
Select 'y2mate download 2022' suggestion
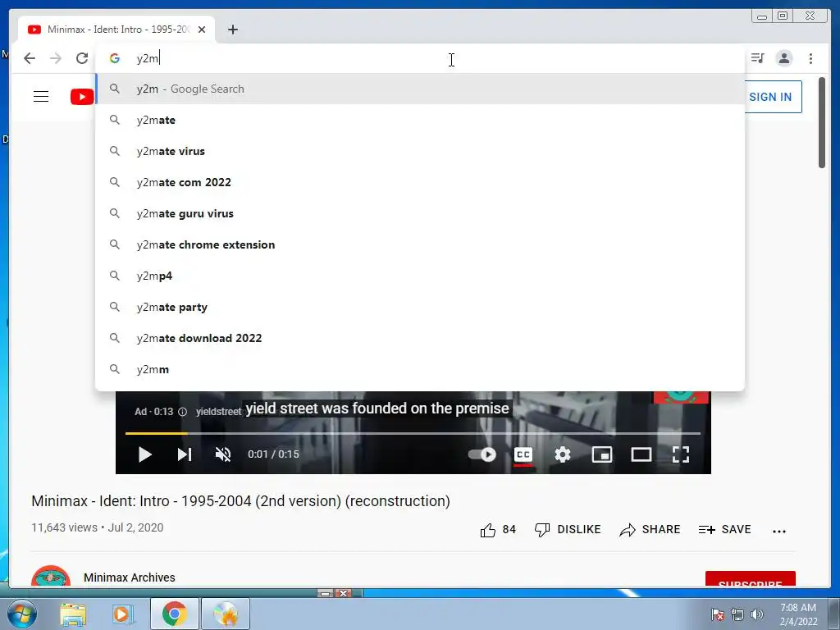(420, 338)
